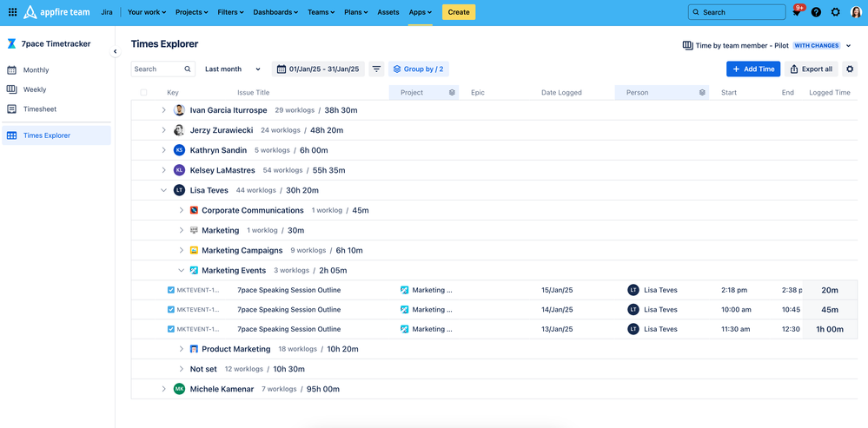
Task: Click the Lisa Teves group LT avatar
Action: (x=179, y=189)
